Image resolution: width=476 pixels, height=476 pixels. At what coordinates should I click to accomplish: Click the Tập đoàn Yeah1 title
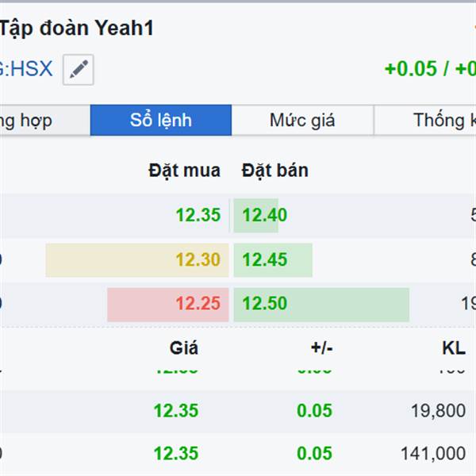pos(76,28)
